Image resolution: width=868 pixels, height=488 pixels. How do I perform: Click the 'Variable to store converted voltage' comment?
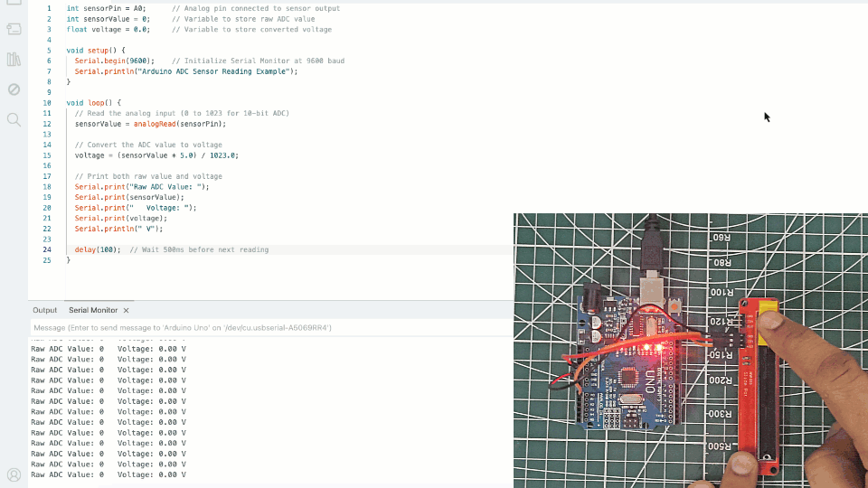[x=252, y=29]
